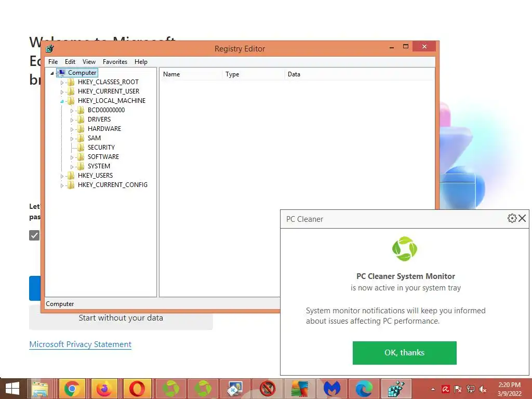Screen dimensions: 532x399
Task: Open the Favorites menu
Action: point(115,62)
